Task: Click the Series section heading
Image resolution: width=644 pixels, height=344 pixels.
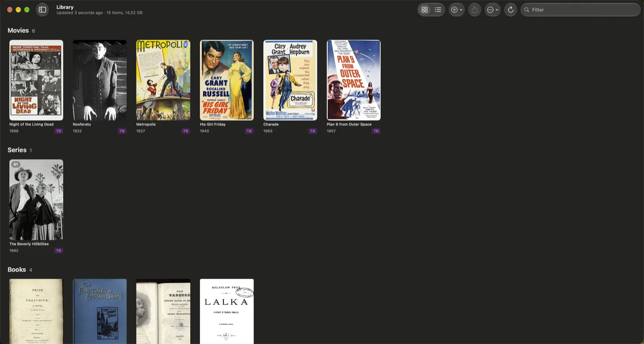Action: point(17,150)
